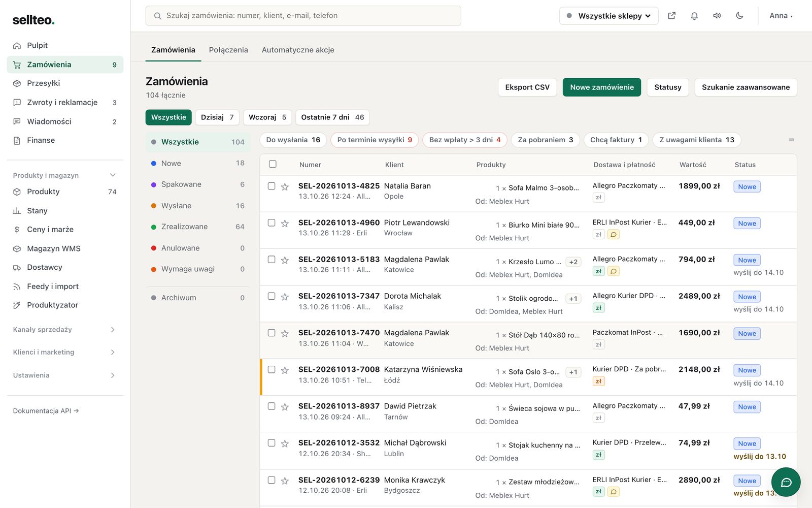Image resolution: width=812 pixels, height=508 pixels.
Task: Open the Wszystkie sklepy dropdown
Action: (x=608, y=16)
